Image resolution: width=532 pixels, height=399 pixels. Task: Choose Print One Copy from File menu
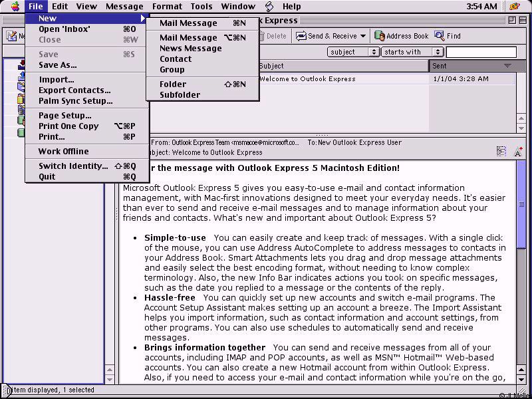[87, 126]
